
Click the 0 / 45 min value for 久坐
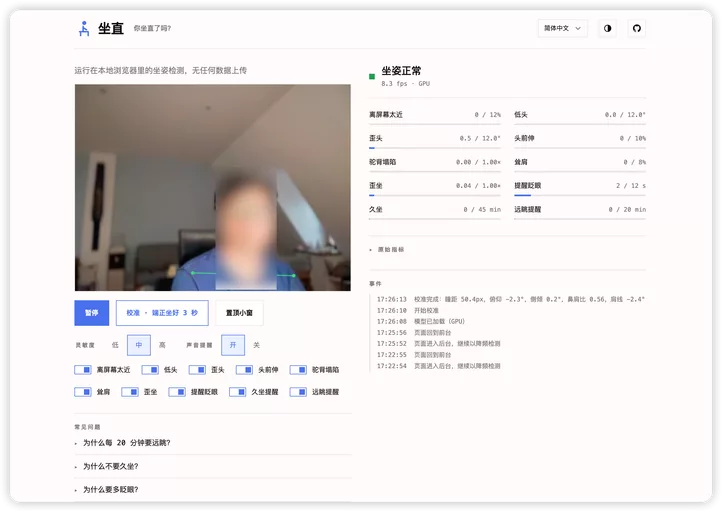tap(482, 209)
